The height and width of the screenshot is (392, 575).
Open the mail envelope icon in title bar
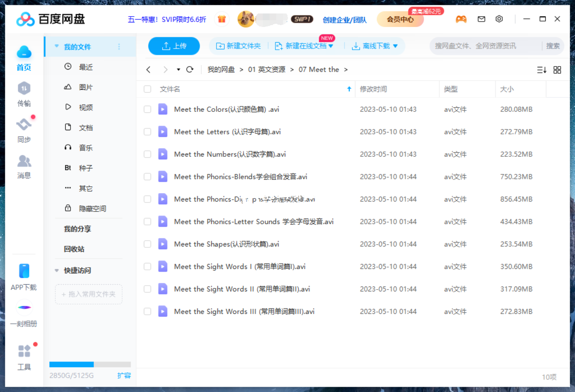(x=481, y=19)
